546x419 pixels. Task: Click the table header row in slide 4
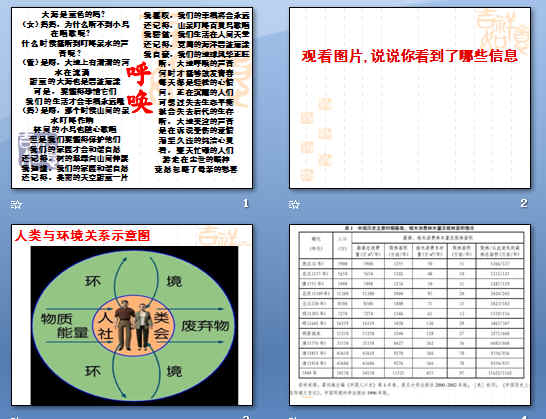tap(411, 246)
